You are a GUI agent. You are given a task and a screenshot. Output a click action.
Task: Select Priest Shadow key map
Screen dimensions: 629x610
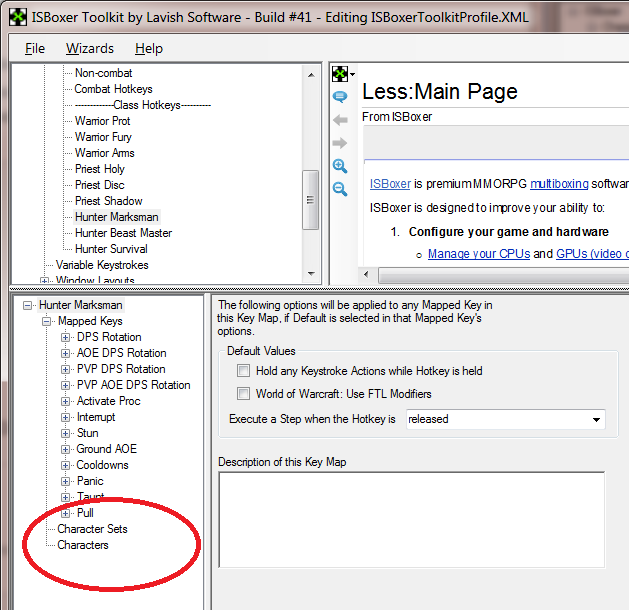[109, 201]
